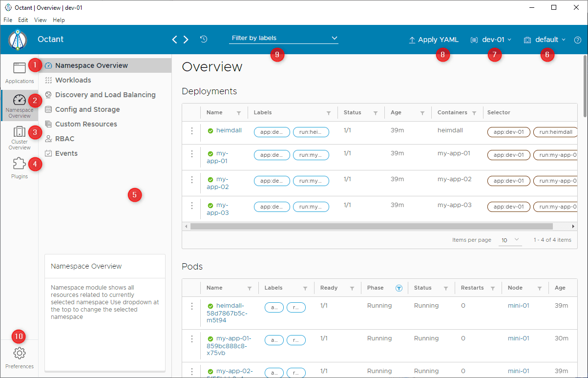This screenshot has height=378, width=588.
Task: Open my-app-03 deployment link
Action: pos(217,209)
